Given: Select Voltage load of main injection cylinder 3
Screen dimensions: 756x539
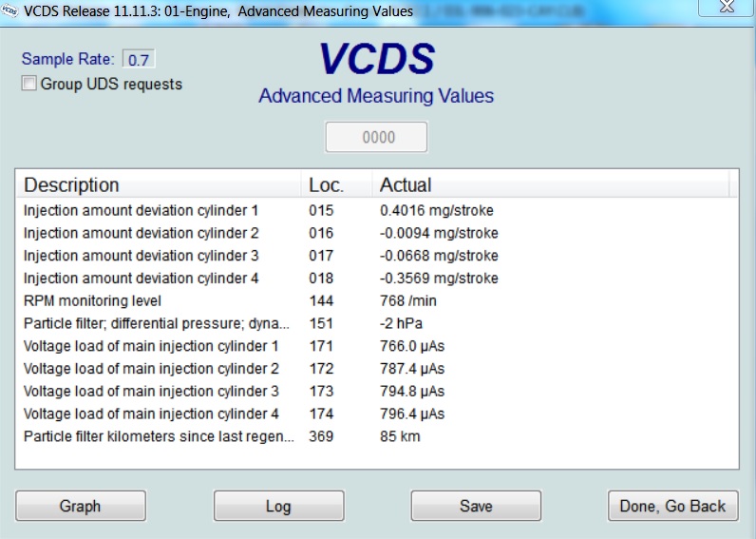Looking at the screenshot, I should [x=150, y=392].
